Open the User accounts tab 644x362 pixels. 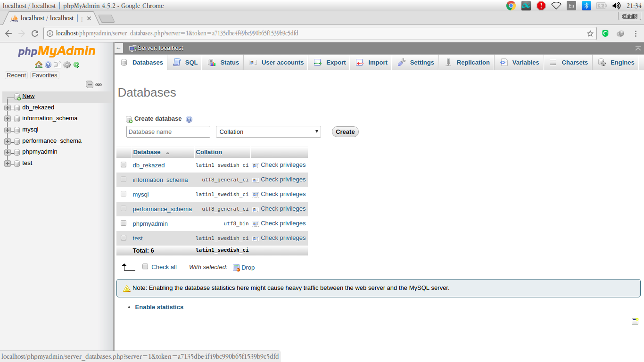point(276,63)
